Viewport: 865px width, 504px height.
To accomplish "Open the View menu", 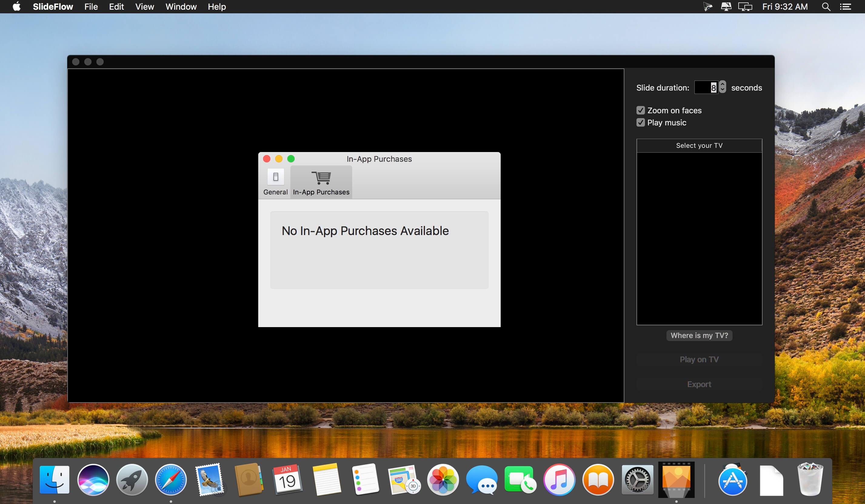I will point(145,7).
